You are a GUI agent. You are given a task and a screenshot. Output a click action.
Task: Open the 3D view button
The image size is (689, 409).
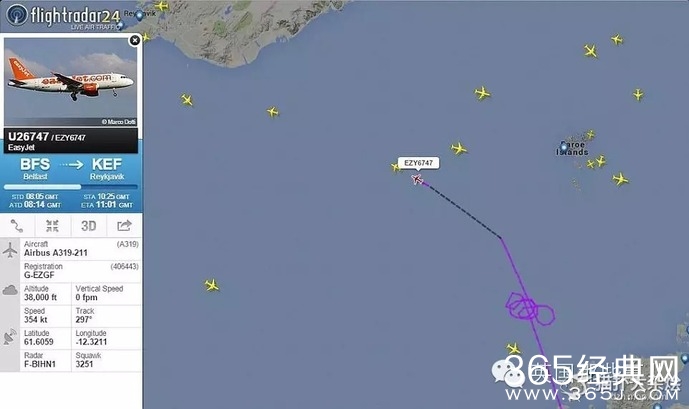88,226
